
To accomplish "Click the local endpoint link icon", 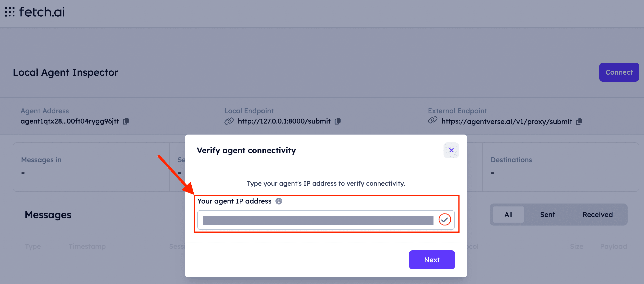I will tap(229, 121).
